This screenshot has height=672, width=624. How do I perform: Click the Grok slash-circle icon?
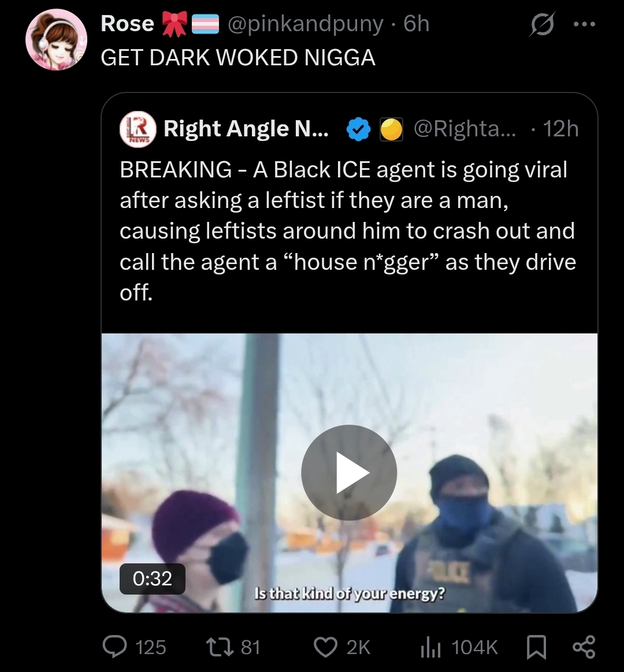pos(542,24)
